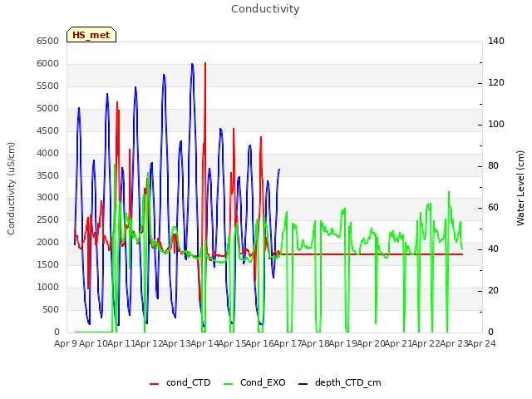Click the 5000 left axis tick label
This screenshot has width=532, height=399.
[x=48, y=108]
